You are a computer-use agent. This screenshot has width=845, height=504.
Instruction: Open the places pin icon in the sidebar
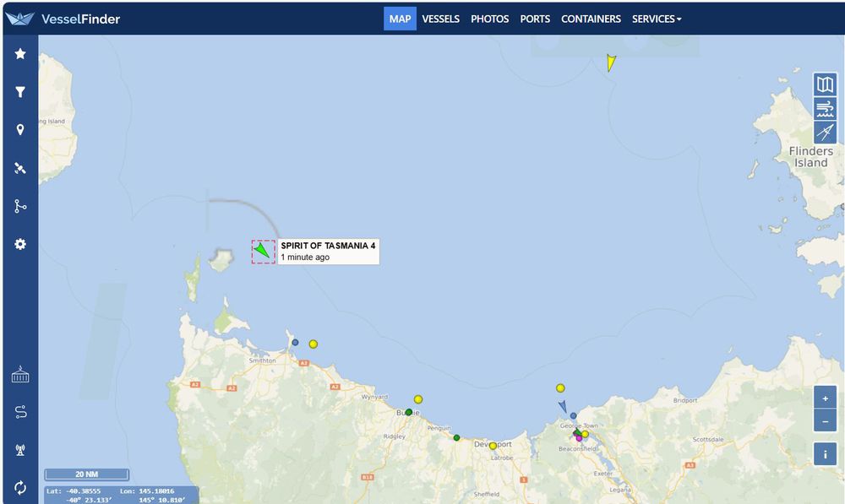pos(20,130)
